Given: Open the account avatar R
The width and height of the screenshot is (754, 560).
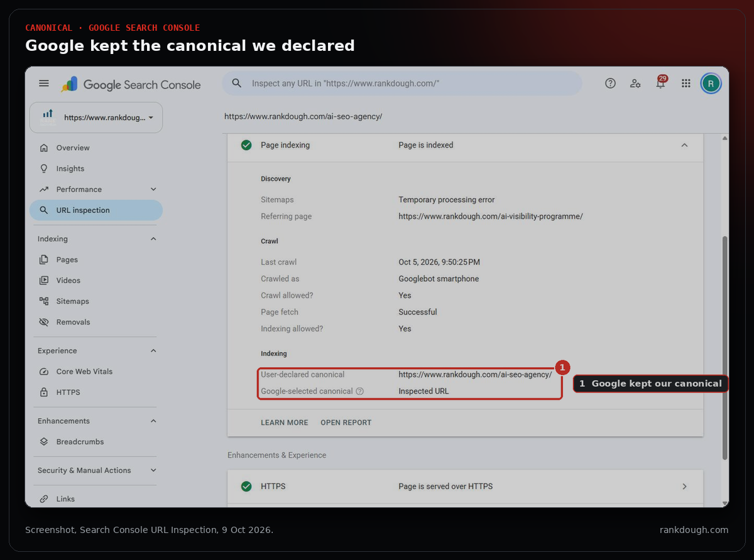Looking at the screenshot, I should [711, 83].
